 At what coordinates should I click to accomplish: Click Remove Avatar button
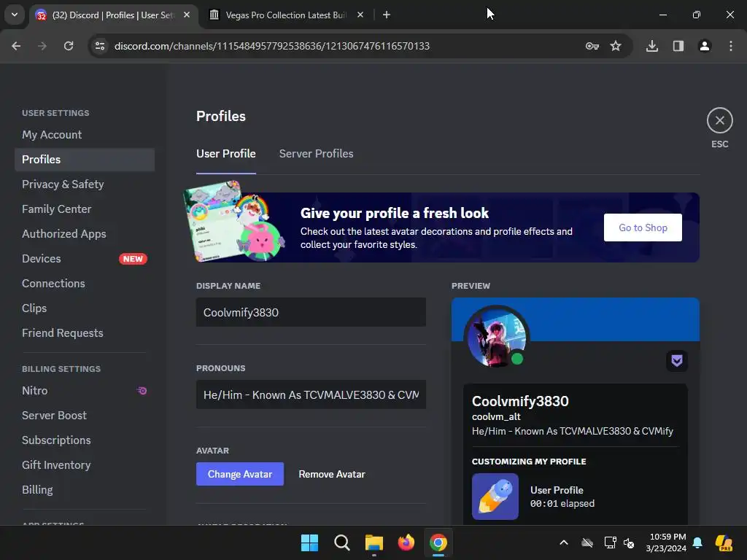tap(332, 474)
